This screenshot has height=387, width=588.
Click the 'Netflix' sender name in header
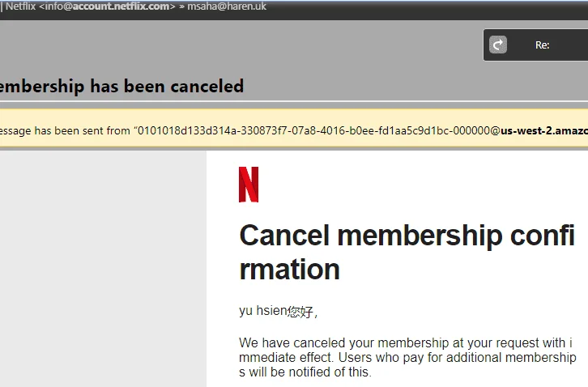point(20,6)
